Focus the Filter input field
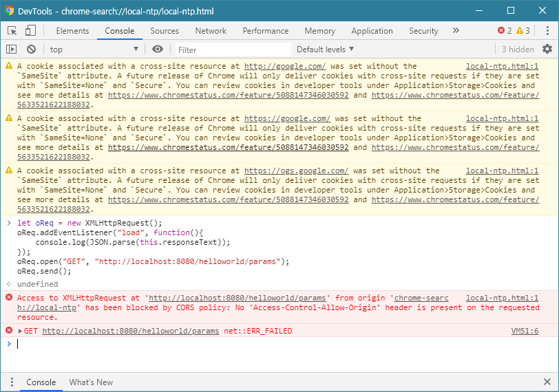559x392 pixels. pos(233,50)
